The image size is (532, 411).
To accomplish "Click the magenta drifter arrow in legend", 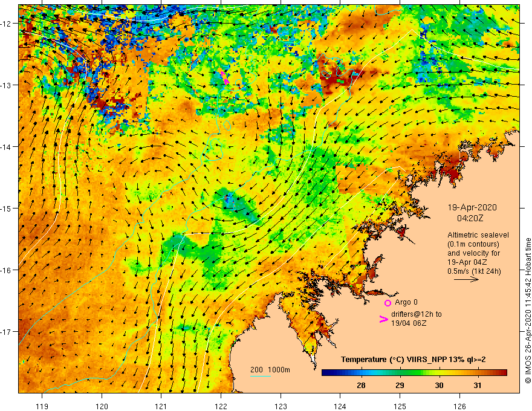I will [383, 319].
